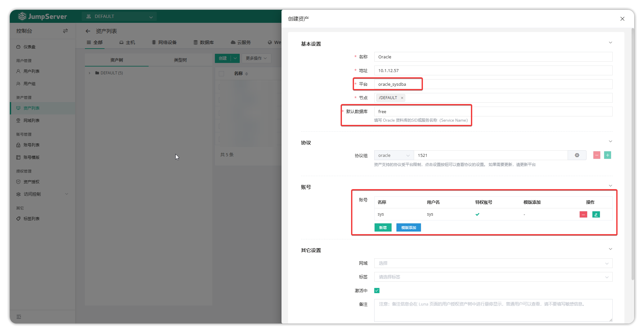Click the 新增 account button

pyautogui.click(x=383, y=228)
